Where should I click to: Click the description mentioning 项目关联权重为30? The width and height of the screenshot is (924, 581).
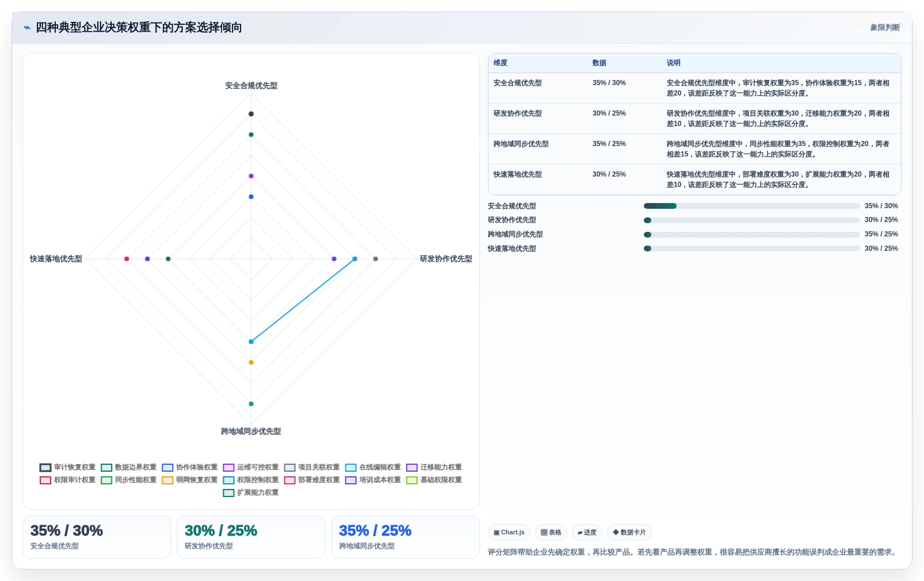coord(778,119)
